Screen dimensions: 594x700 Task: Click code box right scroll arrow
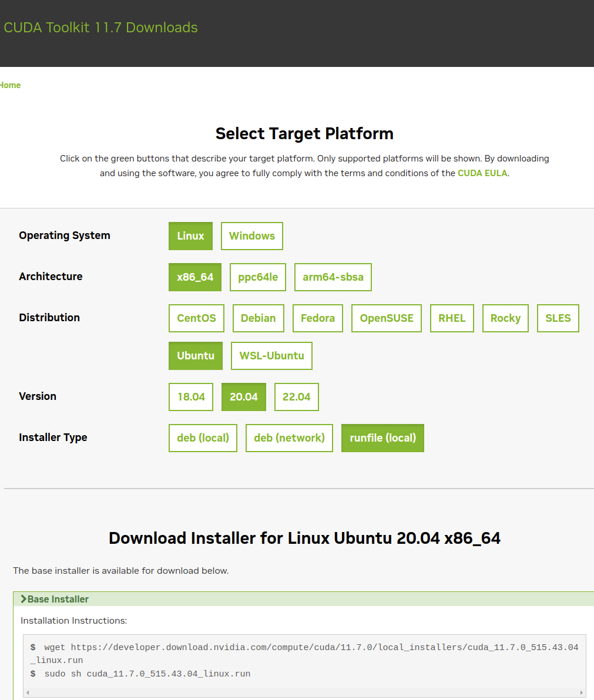(x=581, y=693)
